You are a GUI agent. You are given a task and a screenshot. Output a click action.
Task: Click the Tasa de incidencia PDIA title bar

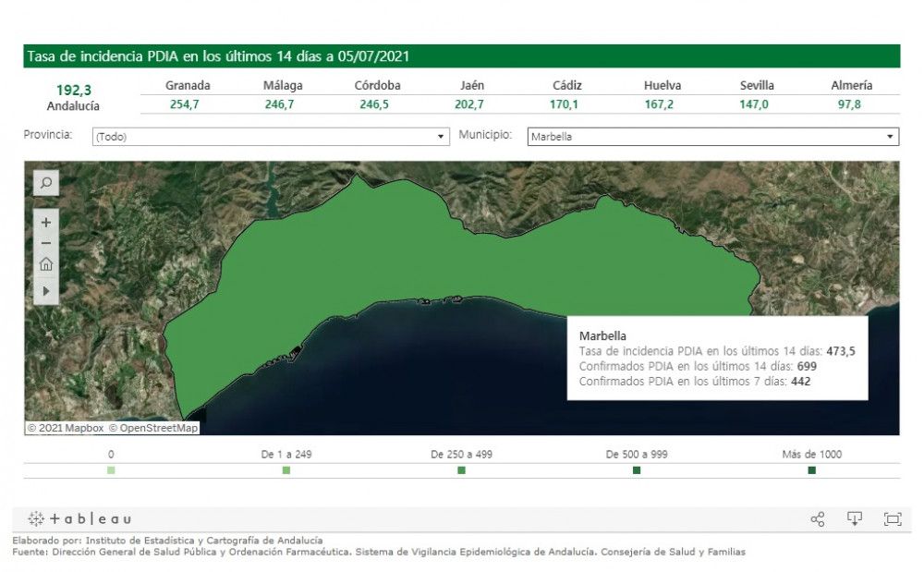coord(462,56)
